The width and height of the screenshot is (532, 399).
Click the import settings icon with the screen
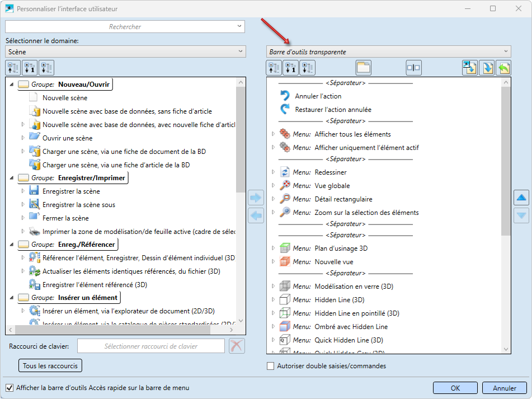click(470, 68)
